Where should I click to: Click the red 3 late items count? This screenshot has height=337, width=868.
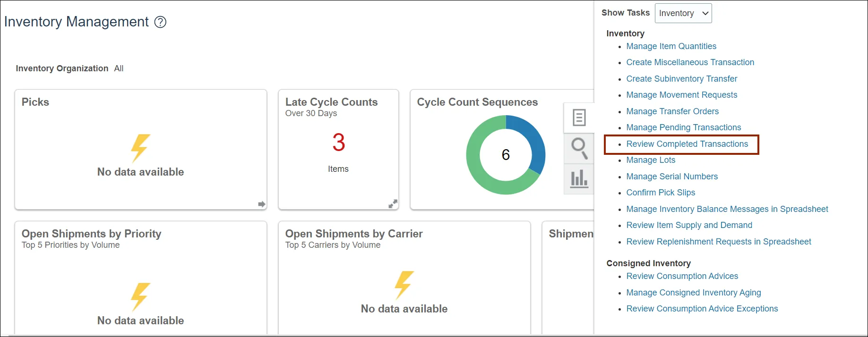tap(338, 143)
